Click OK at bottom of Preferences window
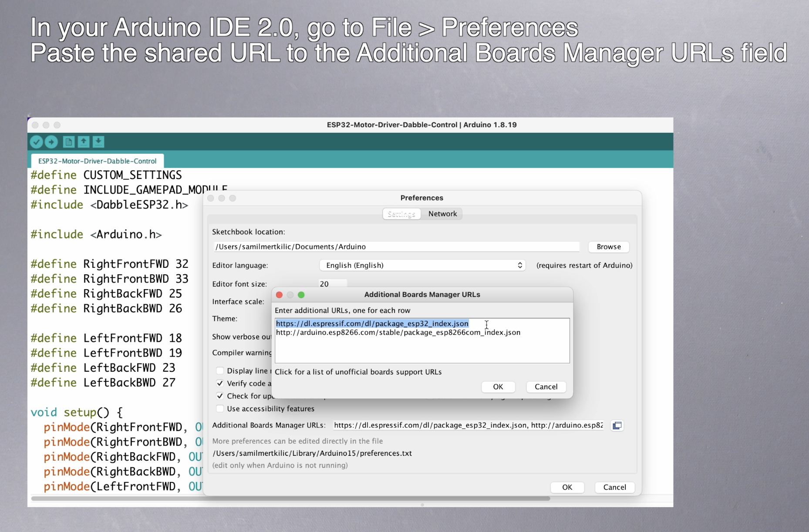The height and width of the screenshot is (532, 809). [567, 487]
